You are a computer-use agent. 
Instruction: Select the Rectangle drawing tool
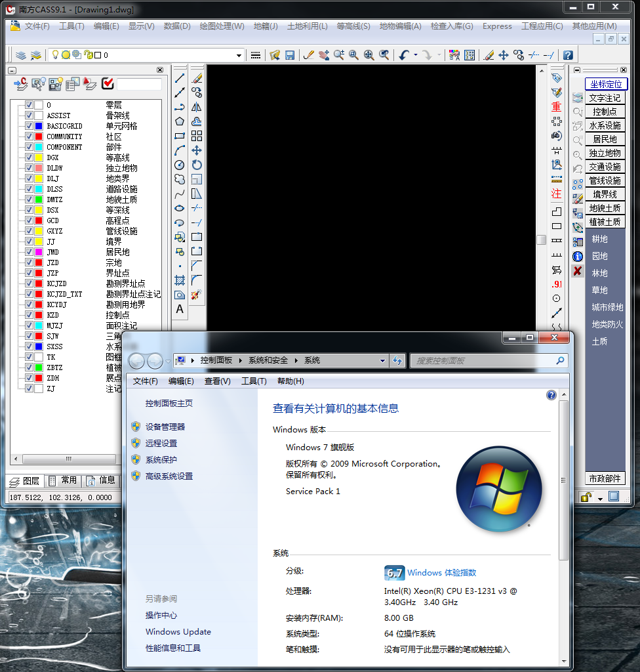point(180,136)
